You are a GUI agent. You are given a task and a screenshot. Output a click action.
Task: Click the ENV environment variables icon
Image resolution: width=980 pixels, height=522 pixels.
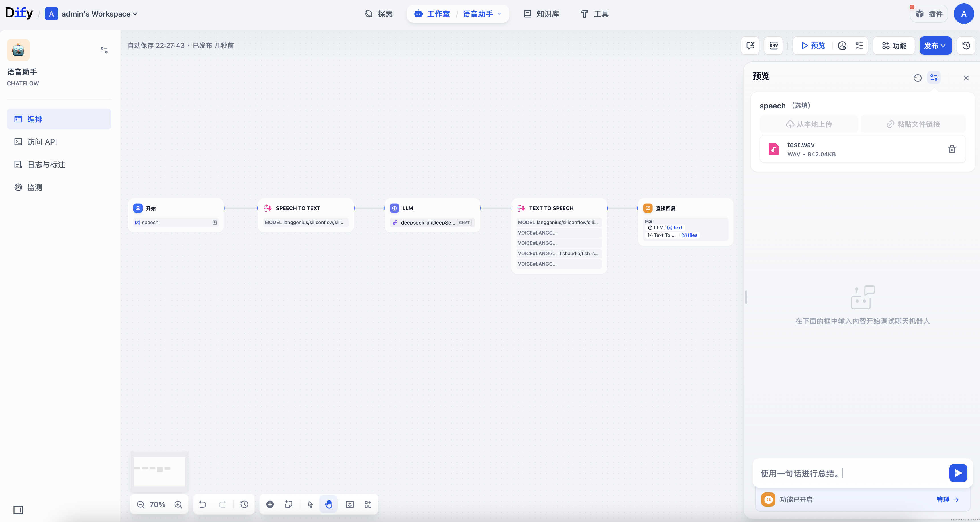coord(773,46)
